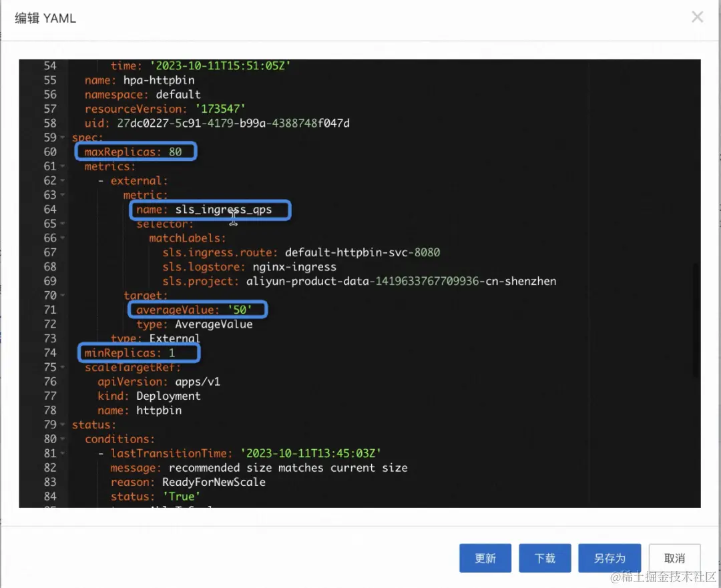This screenshot has width=721, height=588.
Task: Click line number 74 in the gutter
Action: (50, 352)
